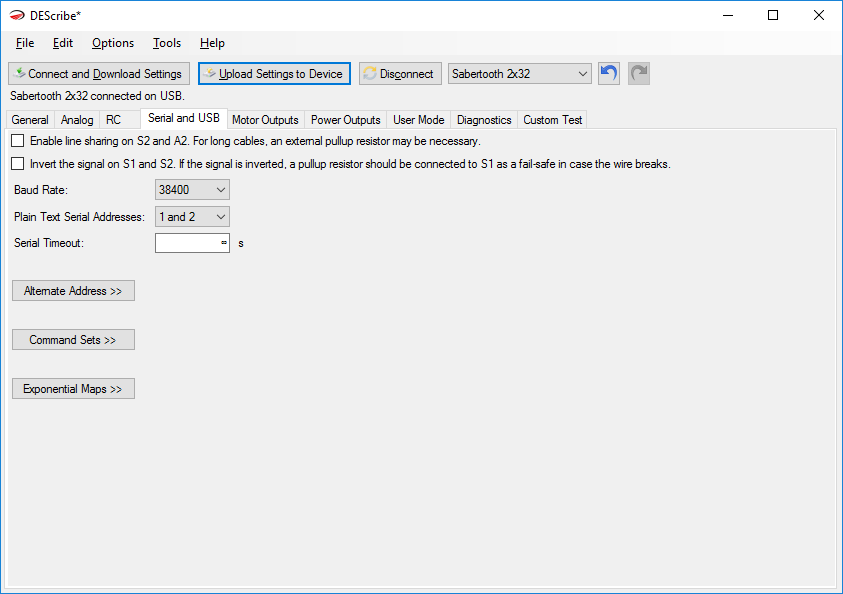Open the Diagnostics tab
The width and height of the screenshot is (843, 594).
484,120
